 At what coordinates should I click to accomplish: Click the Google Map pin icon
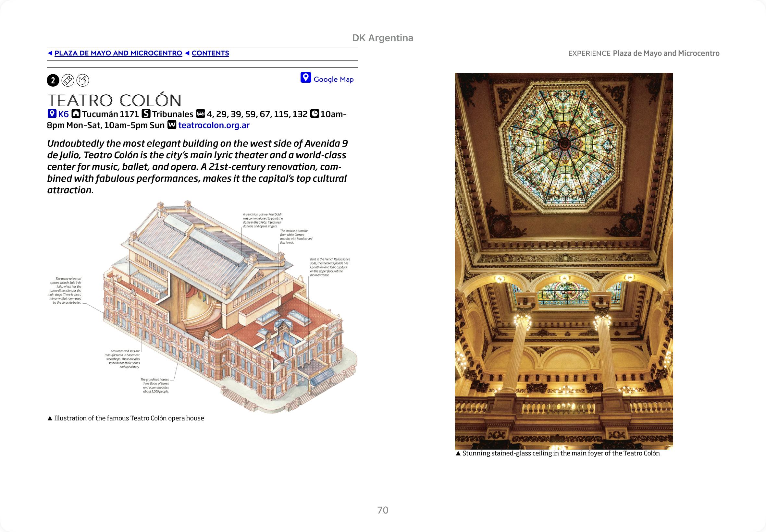pos(305,78)
